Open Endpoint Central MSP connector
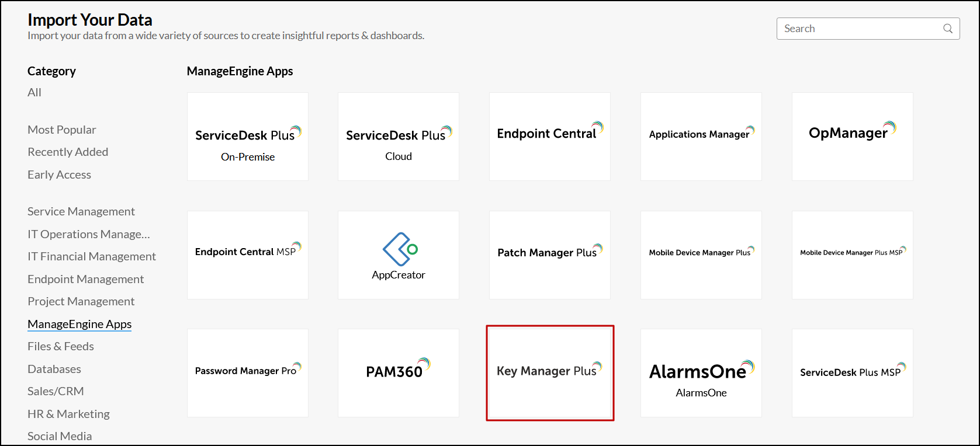The width and height of the screenshot is (980, 446). (248, 255)
